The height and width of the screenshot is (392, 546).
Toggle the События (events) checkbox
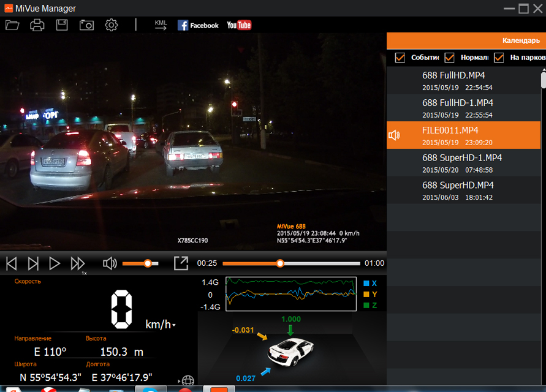[400, 58]
